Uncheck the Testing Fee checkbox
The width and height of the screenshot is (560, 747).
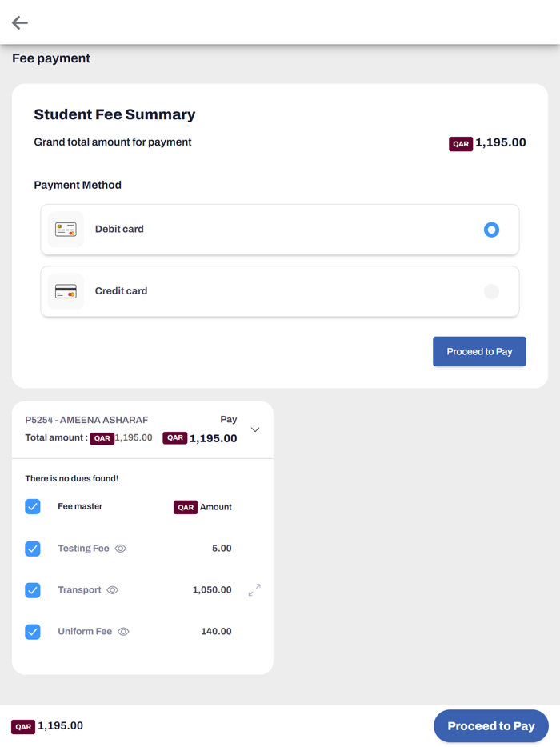33,549
